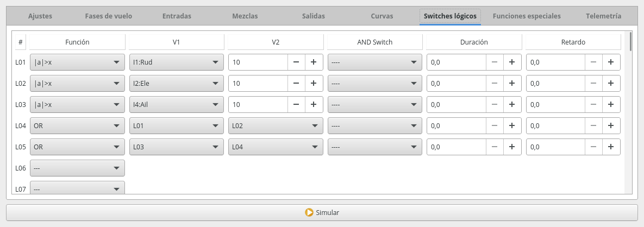The height and width of the screenshot is (227, 644).
Task: Expand L04 V2 dropdown showing L02
Action: [276, 126]
